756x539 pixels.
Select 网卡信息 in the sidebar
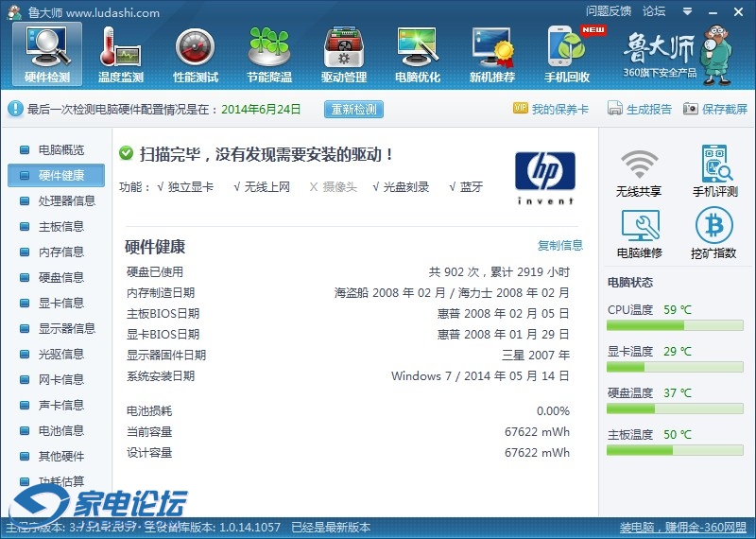(56, 380)
